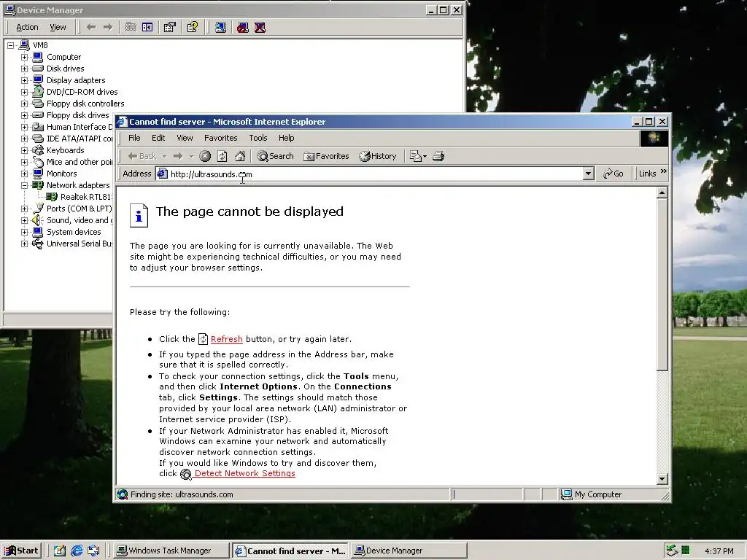Open the Favorites menu in the menu bar
The image size is (747, 560).
coord(220,138)
